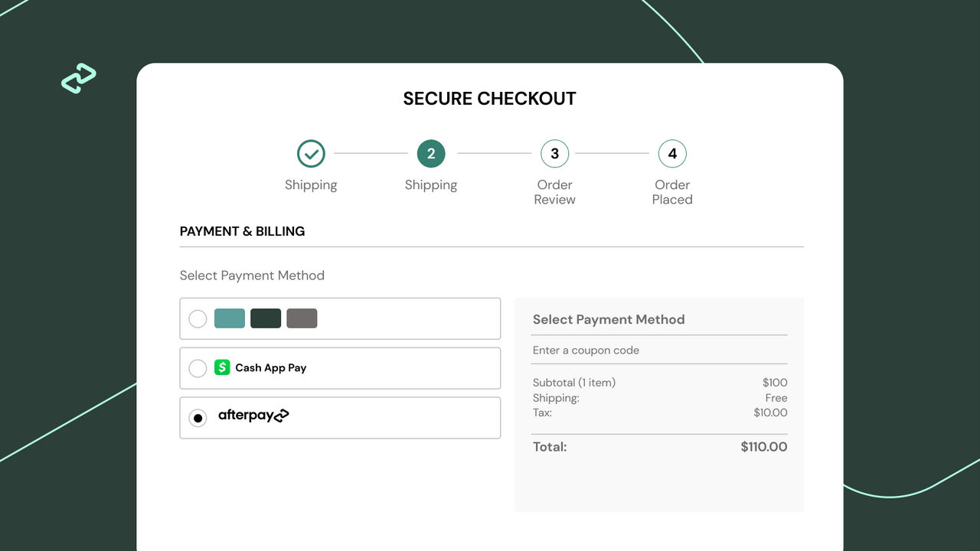Choose Cash App Pay via its radio button
This screenshot has width=980, height=551.
(197, 367)
